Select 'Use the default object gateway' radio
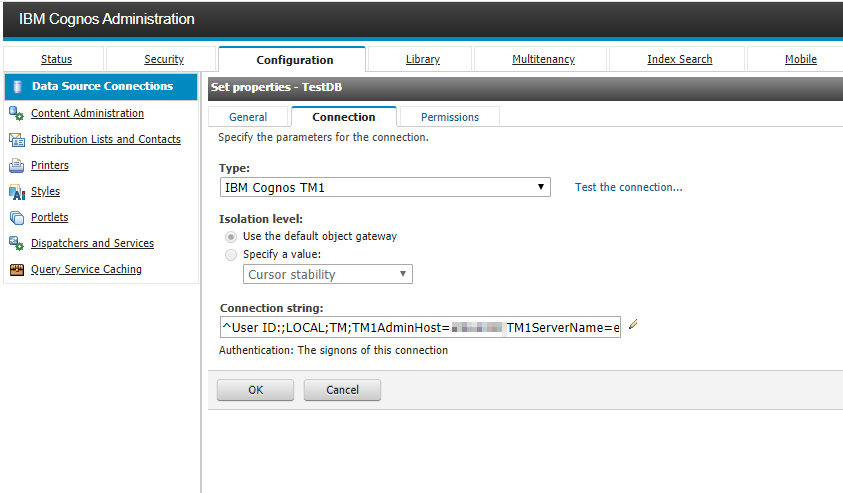 [231, 237]
